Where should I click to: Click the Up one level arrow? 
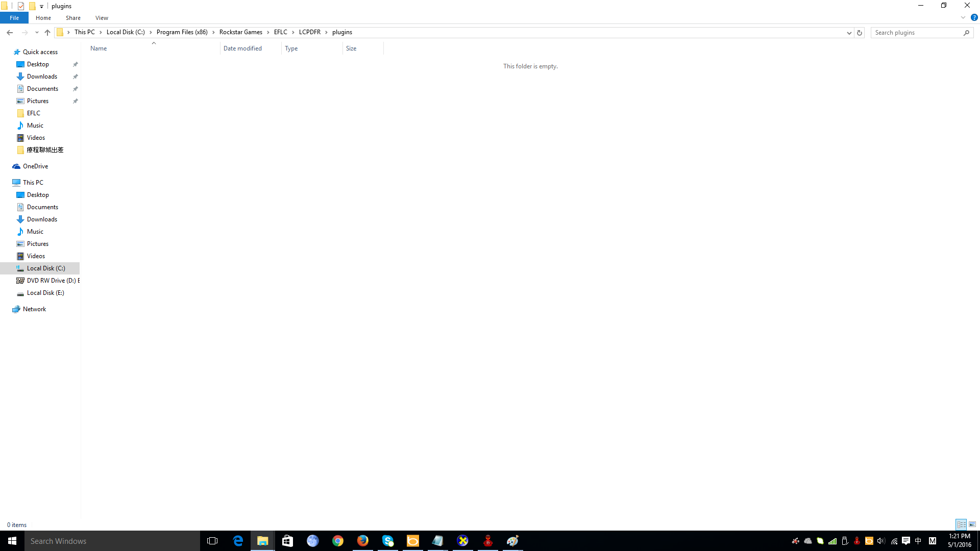[47, 33]
